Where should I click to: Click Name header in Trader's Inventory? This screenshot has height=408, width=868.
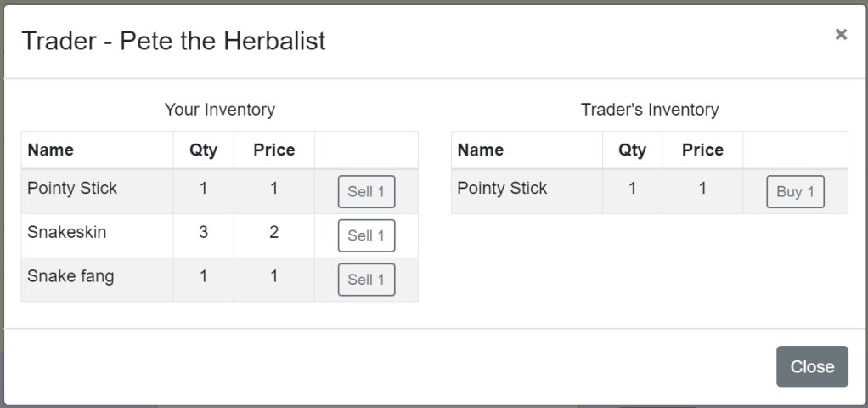tap(480, 150)
